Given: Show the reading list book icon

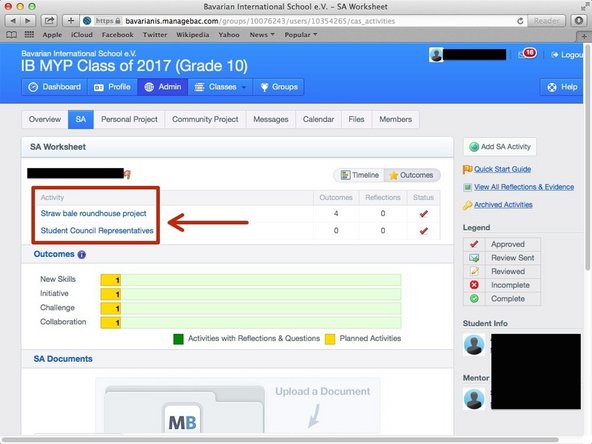Looking at the screenshot, I should [x=12, y=35].
